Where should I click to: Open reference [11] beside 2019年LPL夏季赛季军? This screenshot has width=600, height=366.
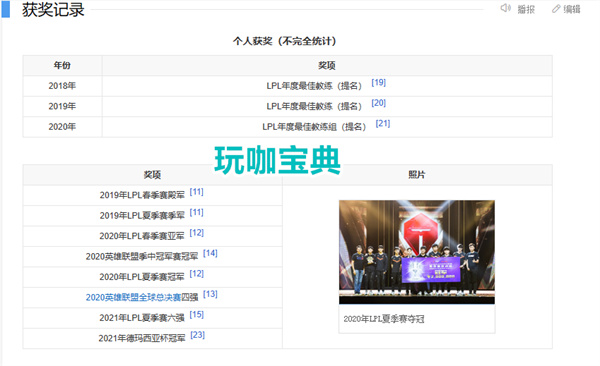click(x=196, y=212)
